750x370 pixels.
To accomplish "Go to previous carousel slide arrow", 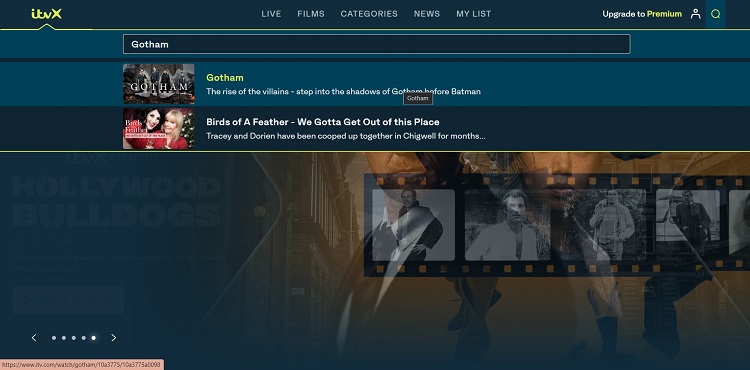I will [34, 337].
